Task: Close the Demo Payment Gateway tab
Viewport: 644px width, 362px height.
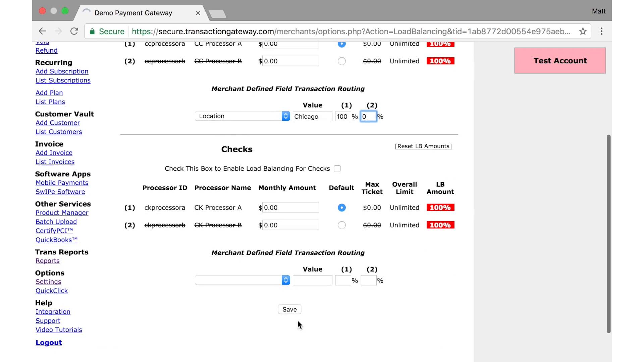Action: click(x=198, y=13)
